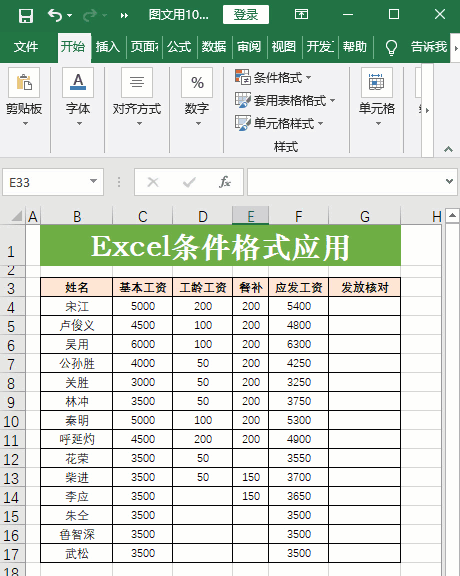Switch to the 公式 tab
The height and width of the screenshot is (576, 460).
(x=179, y=47)
